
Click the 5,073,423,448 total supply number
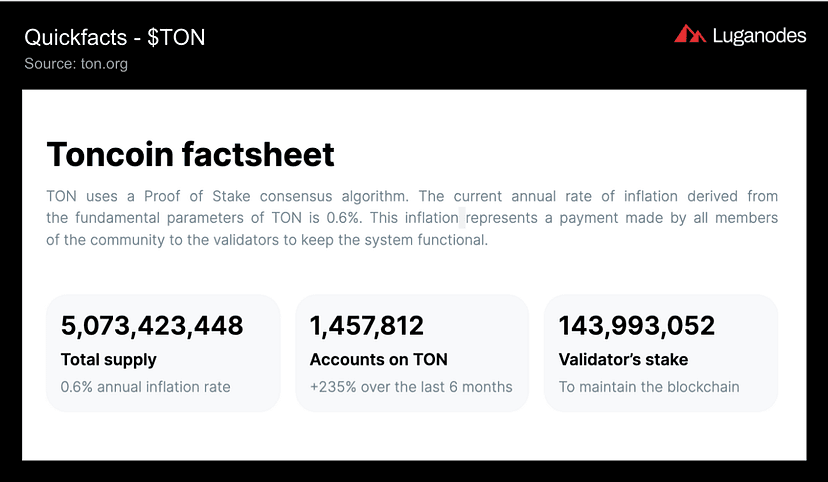tap(152, 325)
